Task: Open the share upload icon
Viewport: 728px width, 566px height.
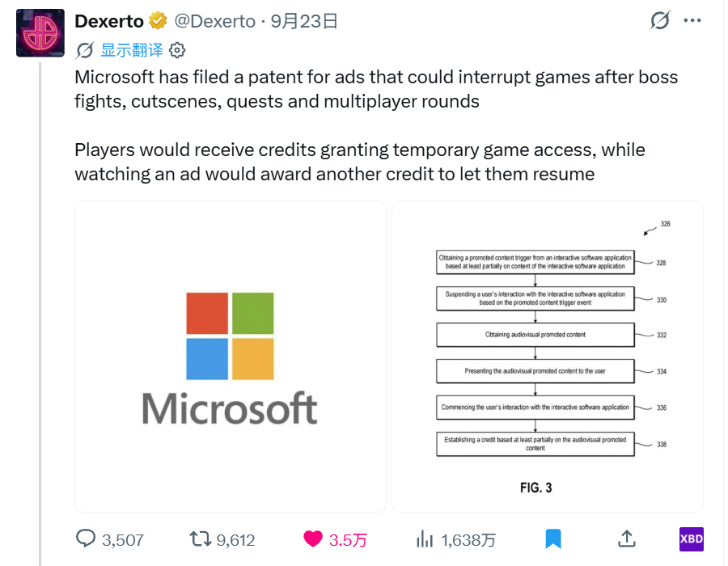Action: (626, 539)
